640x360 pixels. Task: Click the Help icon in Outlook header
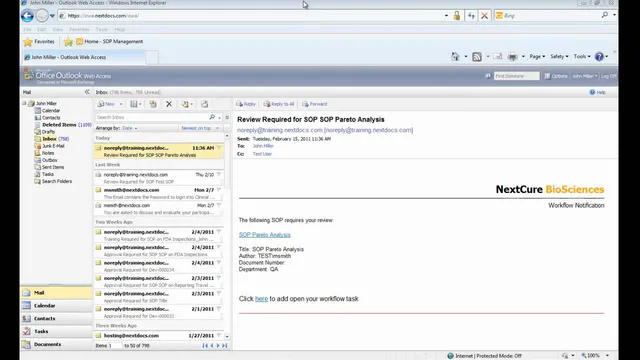592,92
